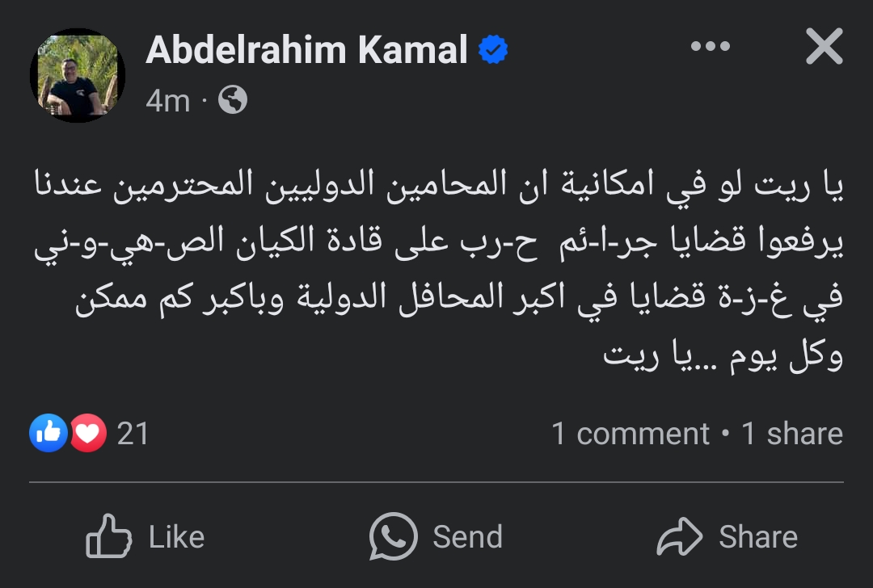
Task: Tap the red heart reaction icon
Action: pos(87,434)
